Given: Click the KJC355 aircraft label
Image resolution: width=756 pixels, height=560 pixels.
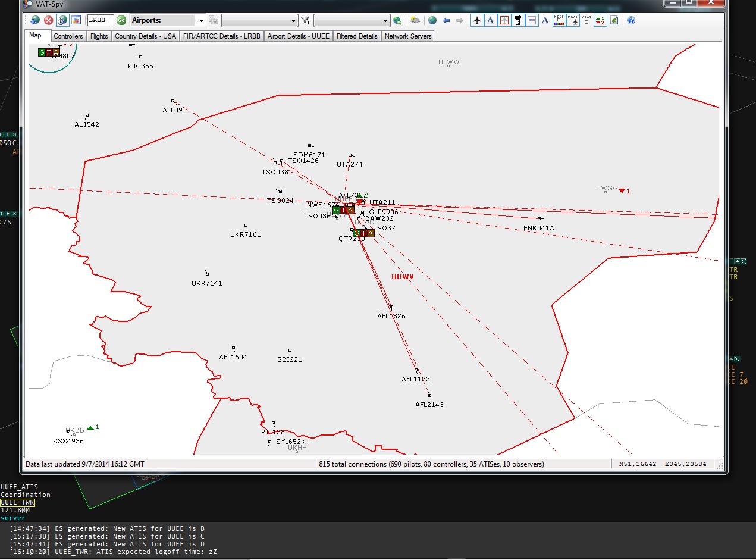Looking at the screenshot, I should pos(140,66).
